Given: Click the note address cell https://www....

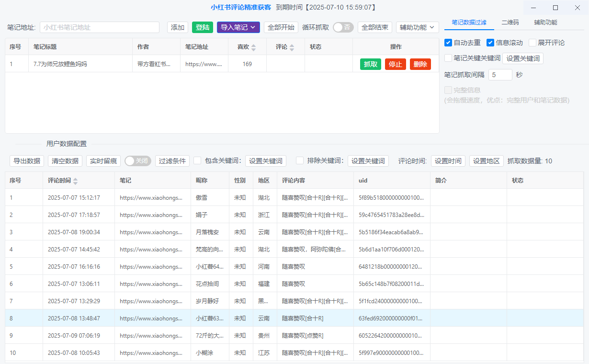Looking at the screenshot, I should 204,64.
